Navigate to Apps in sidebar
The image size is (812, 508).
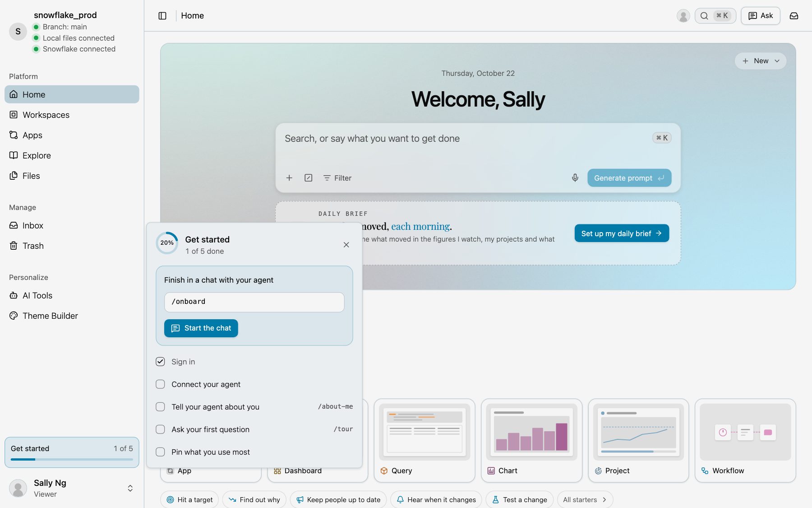click(x=72, y=135)
